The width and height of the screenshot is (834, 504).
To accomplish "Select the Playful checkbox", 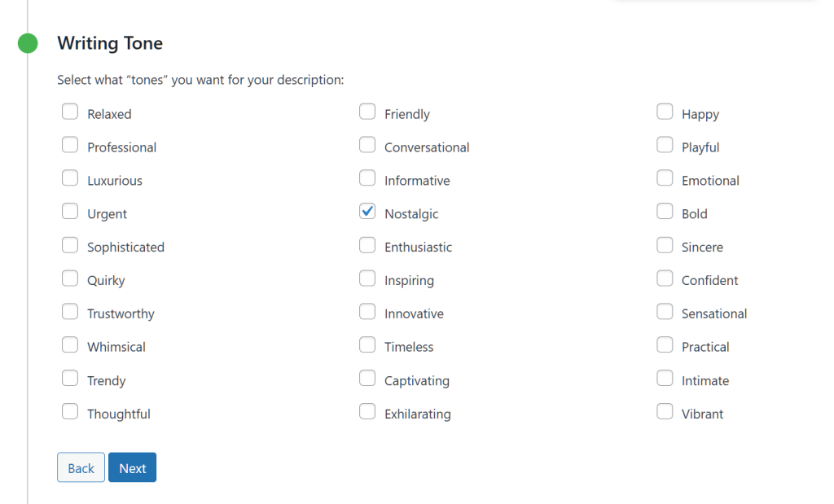I will (665, 146).
